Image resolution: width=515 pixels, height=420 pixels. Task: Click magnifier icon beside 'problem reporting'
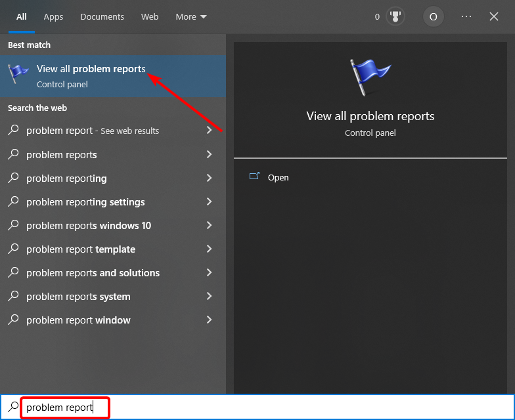(13, 177)
